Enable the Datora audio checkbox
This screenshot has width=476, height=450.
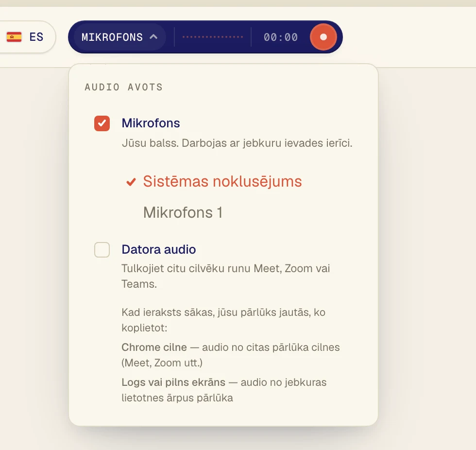[102, 250]
